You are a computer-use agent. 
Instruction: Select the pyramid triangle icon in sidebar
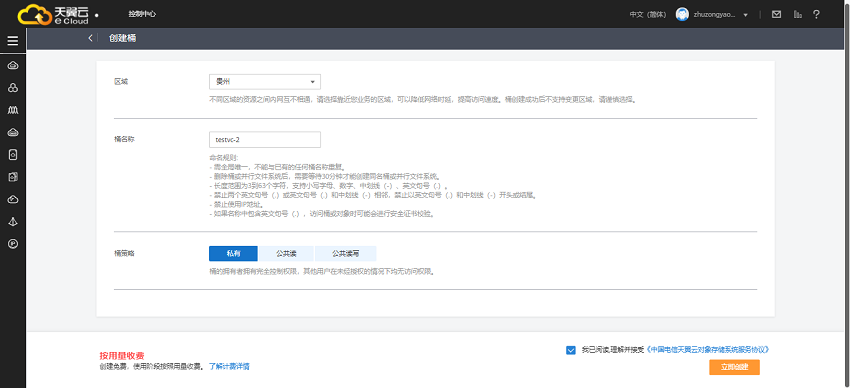(x=13, y=222)
